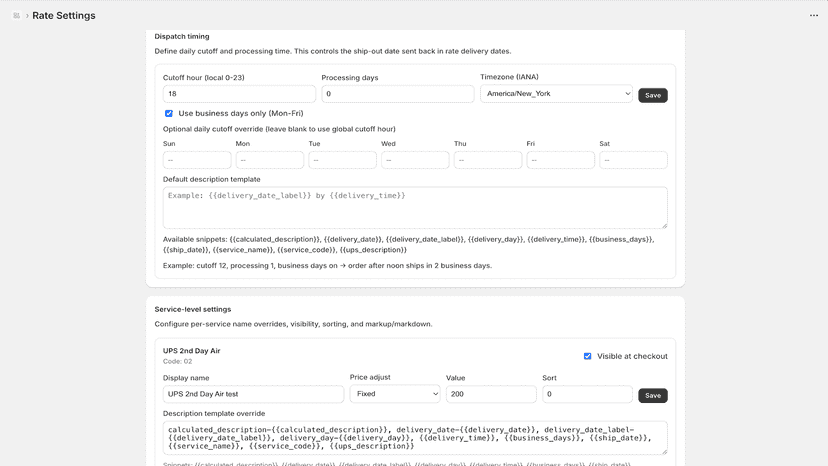Image resolution: width=828 pixels, height=466 pixels.
Task: Open the Price adjust dropdown
Action: (x=395, y=394)
